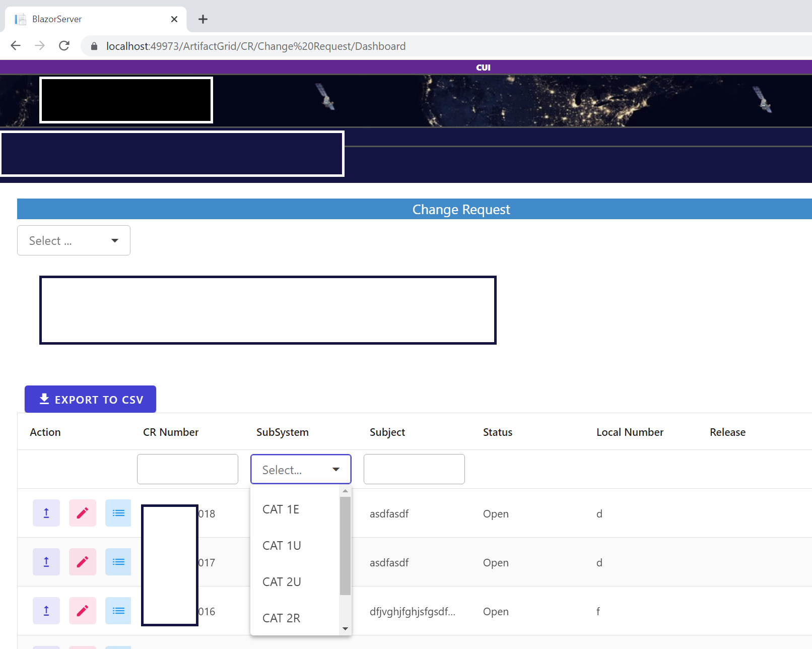
Task: Click the browser back arrow
Action: 16,46
